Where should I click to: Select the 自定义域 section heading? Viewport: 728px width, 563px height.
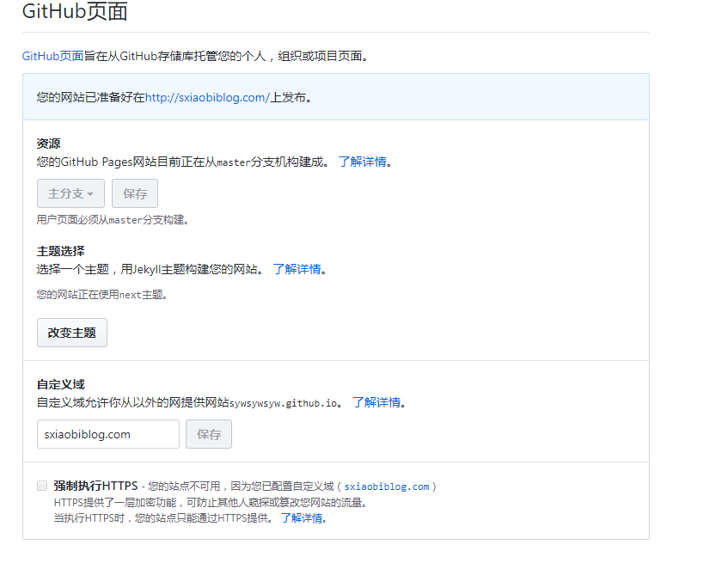pyautogui.click(x=61, y=384)
